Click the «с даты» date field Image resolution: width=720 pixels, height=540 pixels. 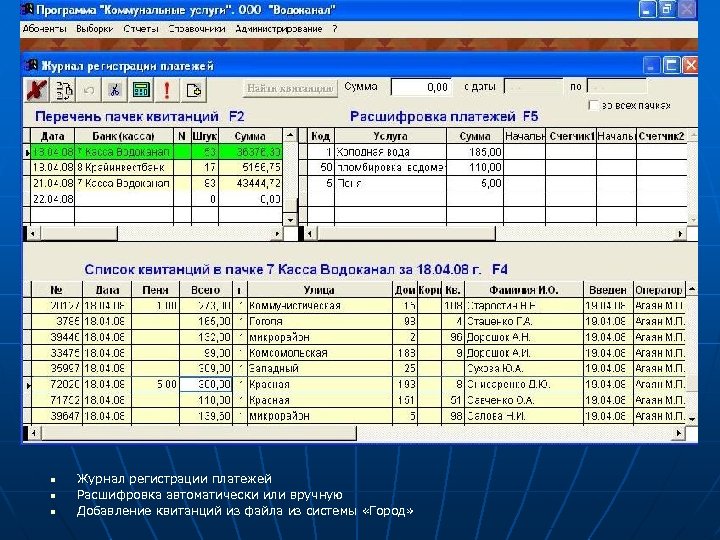(533, 87)
